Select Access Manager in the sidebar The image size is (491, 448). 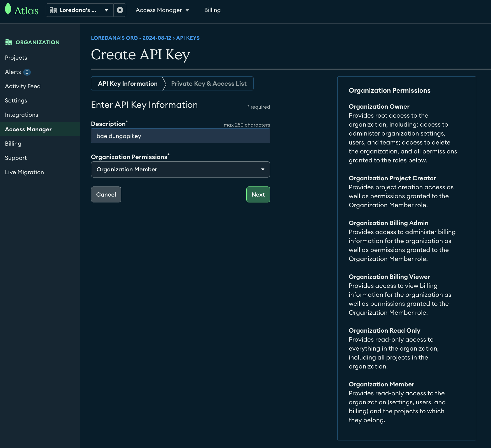(x=40, y=129)
